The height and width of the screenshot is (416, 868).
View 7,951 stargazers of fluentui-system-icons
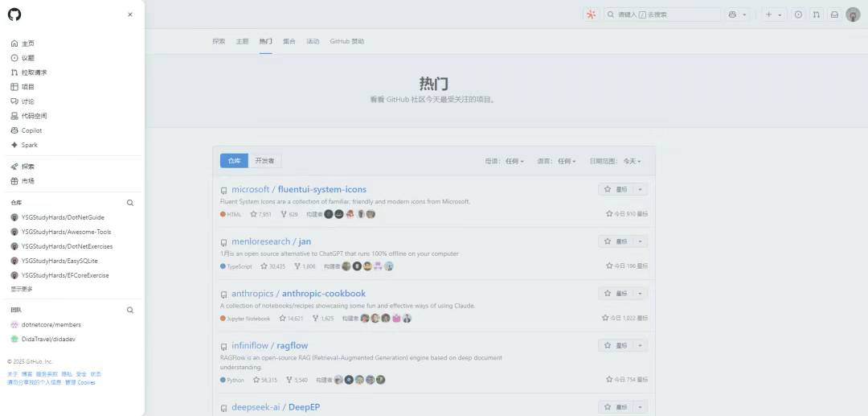[260, 214]
